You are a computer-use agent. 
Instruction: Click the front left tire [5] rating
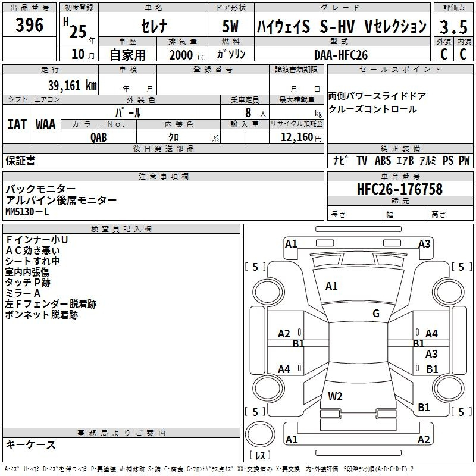[x=255, y=267]
